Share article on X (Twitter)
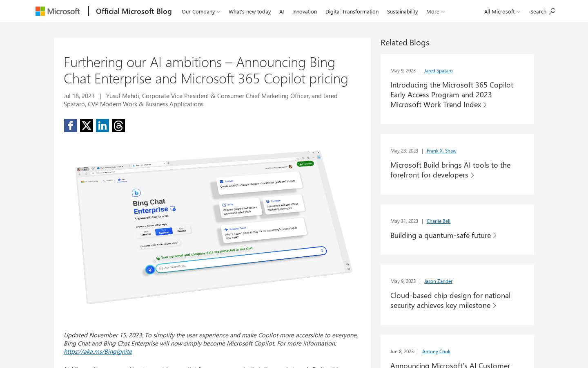Image resolution: width=588 pixels, height=368 pixels. [x=87, y=126]
